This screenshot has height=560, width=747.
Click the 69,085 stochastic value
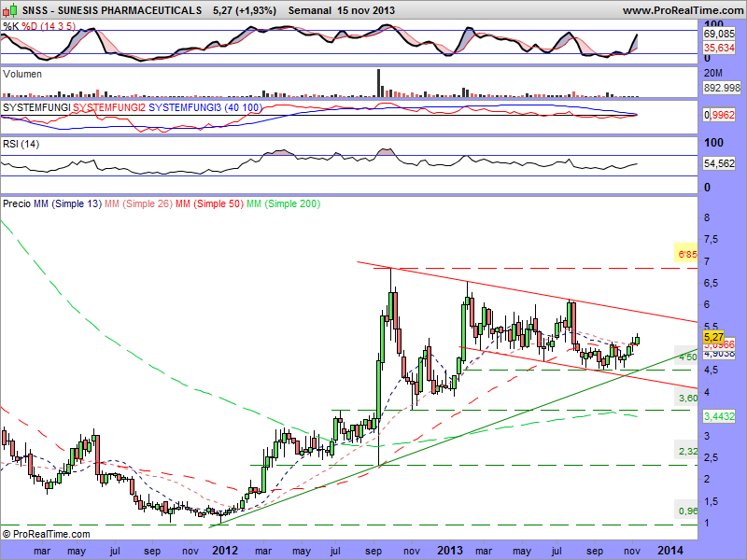[x=719, y=34]
